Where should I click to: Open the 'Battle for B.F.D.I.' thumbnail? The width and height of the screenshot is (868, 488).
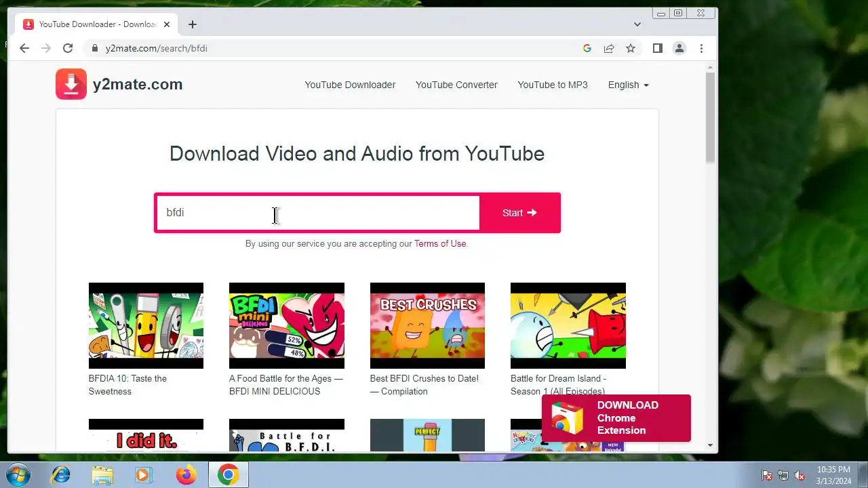[287, 435]
